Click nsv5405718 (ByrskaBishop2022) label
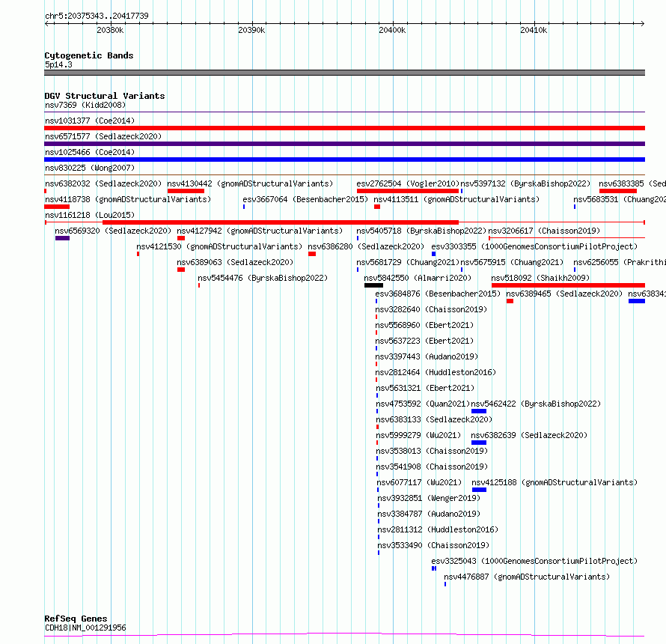The height and width of the screenshot is (644, 666). [x=421, y=231]
